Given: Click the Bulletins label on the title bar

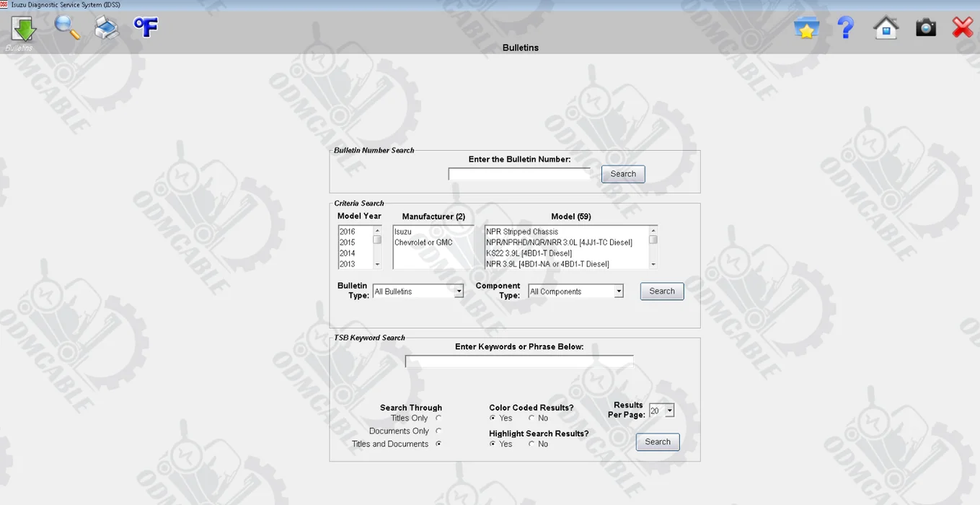Looking at the screenshot, I should [x=521, y=48].
